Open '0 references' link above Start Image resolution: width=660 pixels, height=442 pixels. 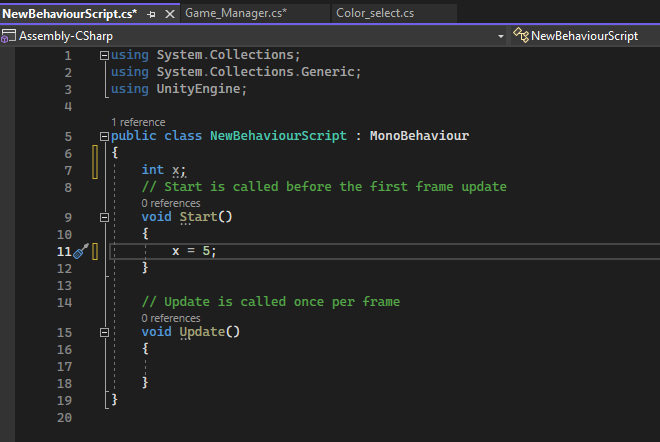pyautogui.click(x=171, y=203)
